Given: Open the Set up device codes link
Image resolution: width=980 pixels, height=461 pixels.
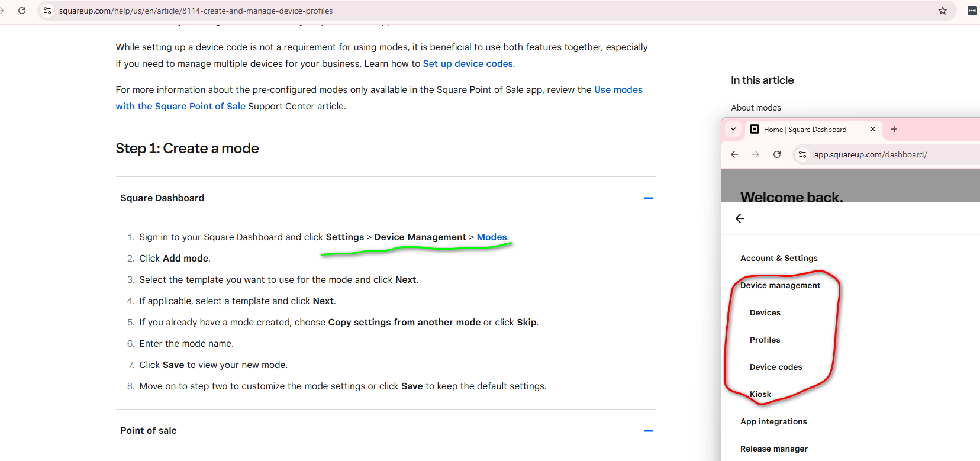Looking at the screenshot, I should [468, 64].
